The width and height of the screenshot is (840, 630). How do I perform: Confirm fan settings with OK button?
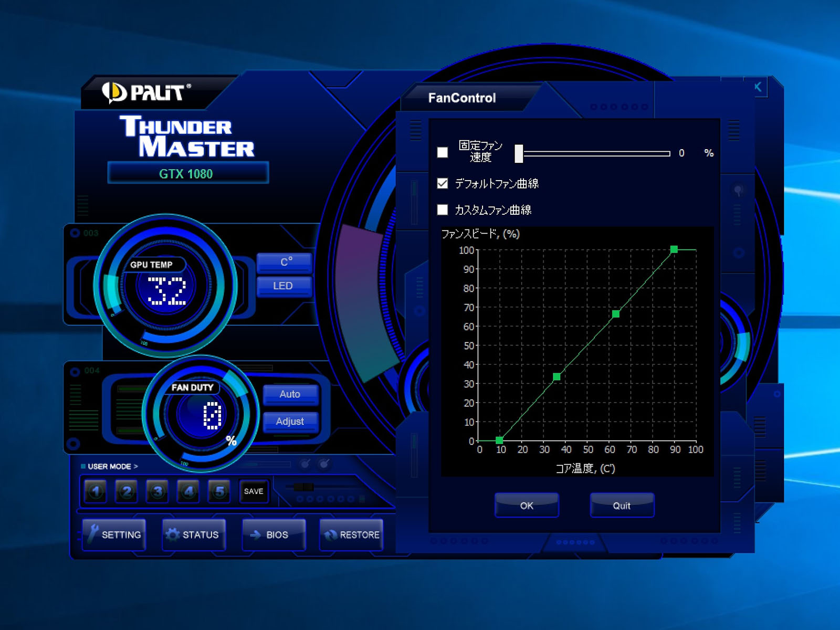coord(527,505)
